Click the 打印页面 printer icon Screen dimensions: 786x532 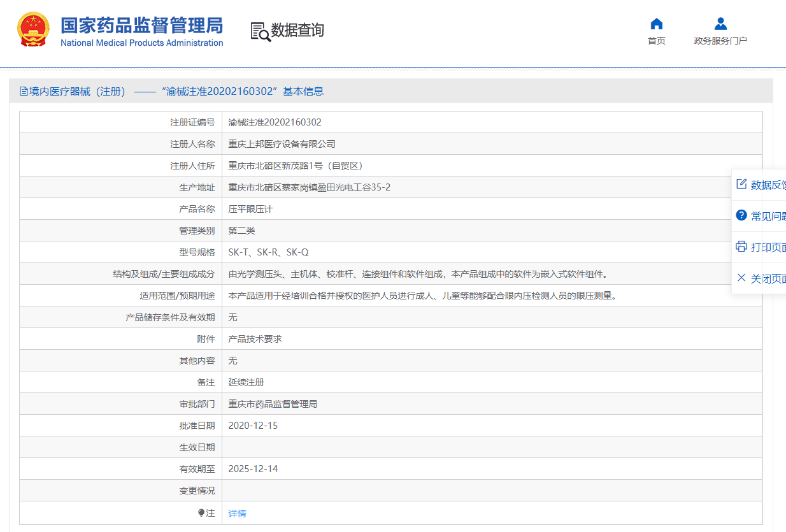pyautogui.click(x=741, y=247)
